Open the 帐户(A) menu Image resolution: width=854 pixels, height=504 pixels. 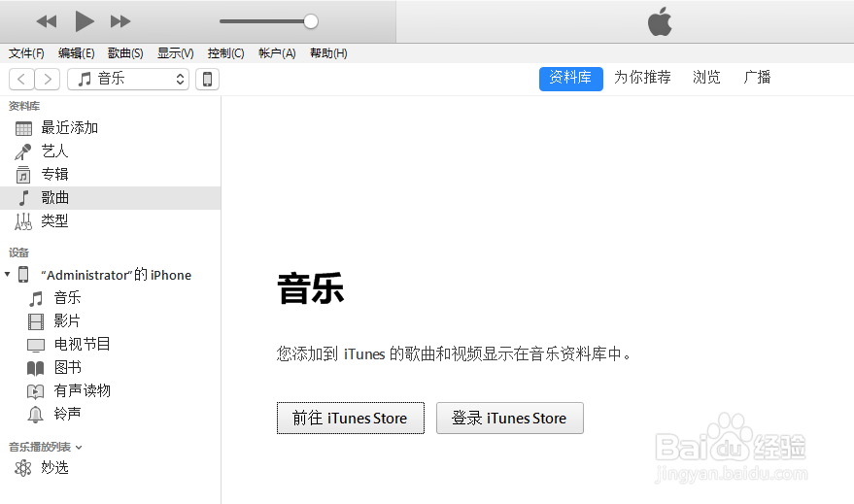(277, 53)
